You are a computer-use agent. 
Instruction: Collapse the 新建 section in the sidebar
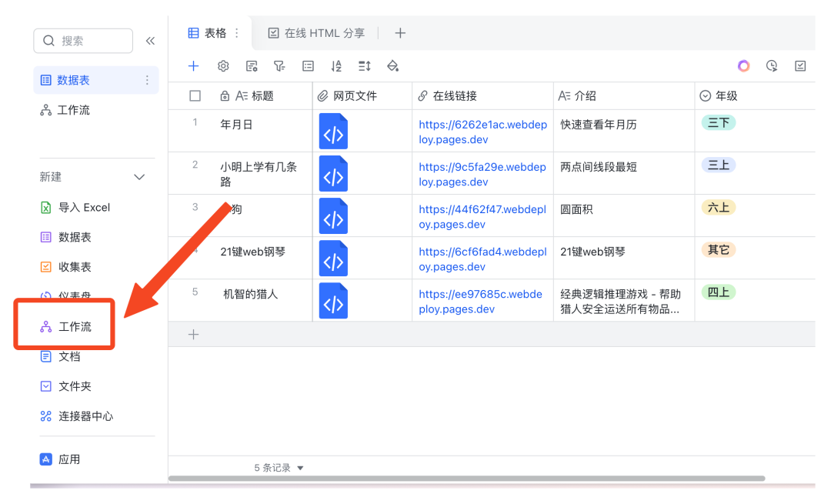point(139,177)
